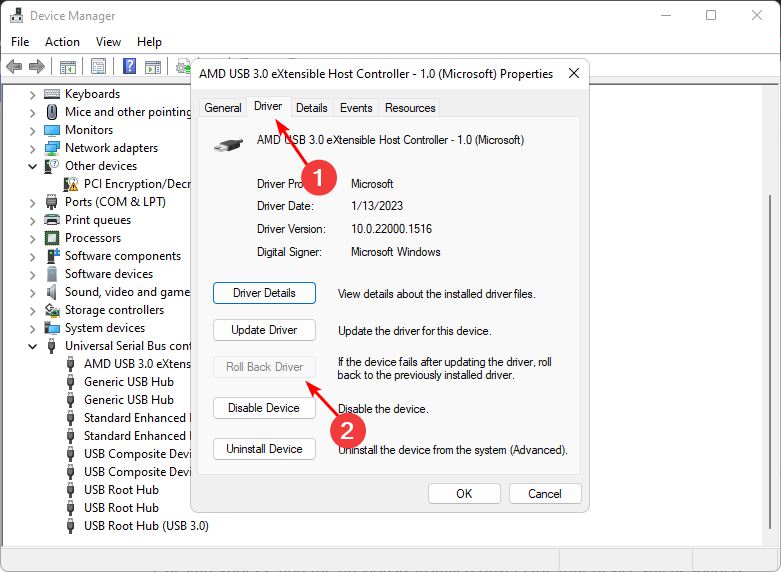Open the Resources tab

(x=410, y=108)
